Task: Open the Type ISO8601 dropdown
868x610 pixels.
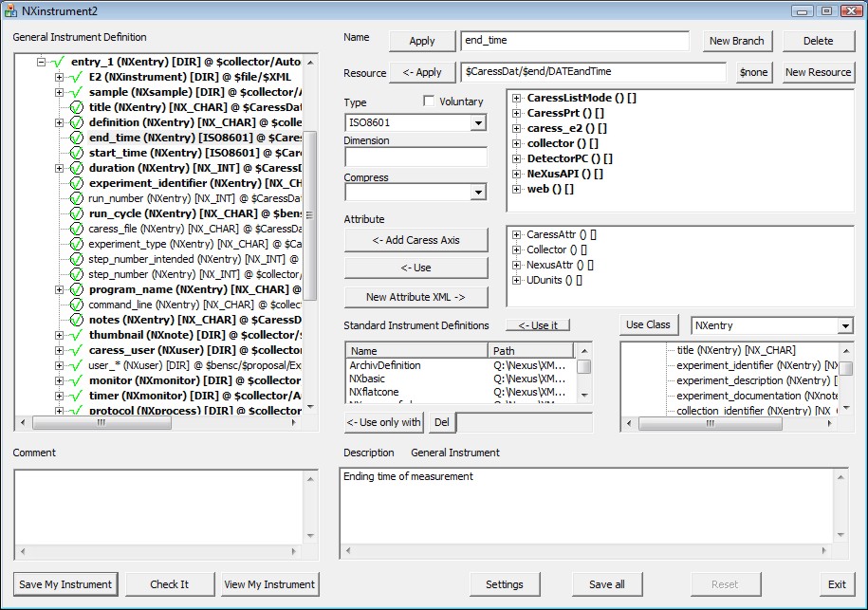Action: click(x=478, y=123)
